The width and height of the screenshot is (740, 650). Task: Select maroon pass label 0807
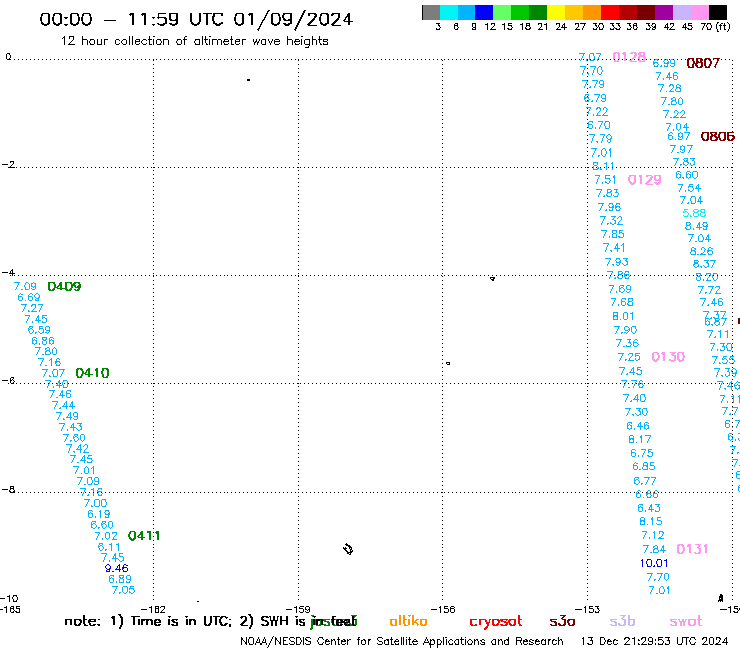click(703, 63)
